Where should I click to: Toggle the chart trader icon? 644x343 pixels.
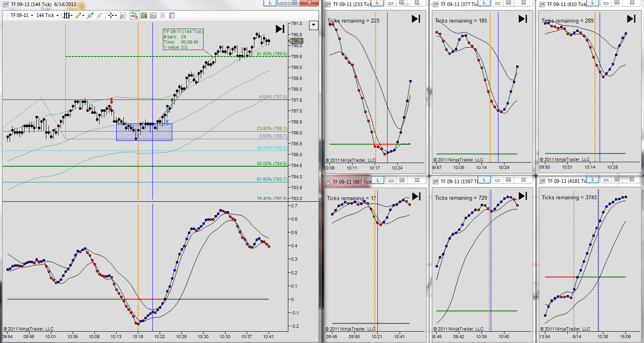click(135, 15)
